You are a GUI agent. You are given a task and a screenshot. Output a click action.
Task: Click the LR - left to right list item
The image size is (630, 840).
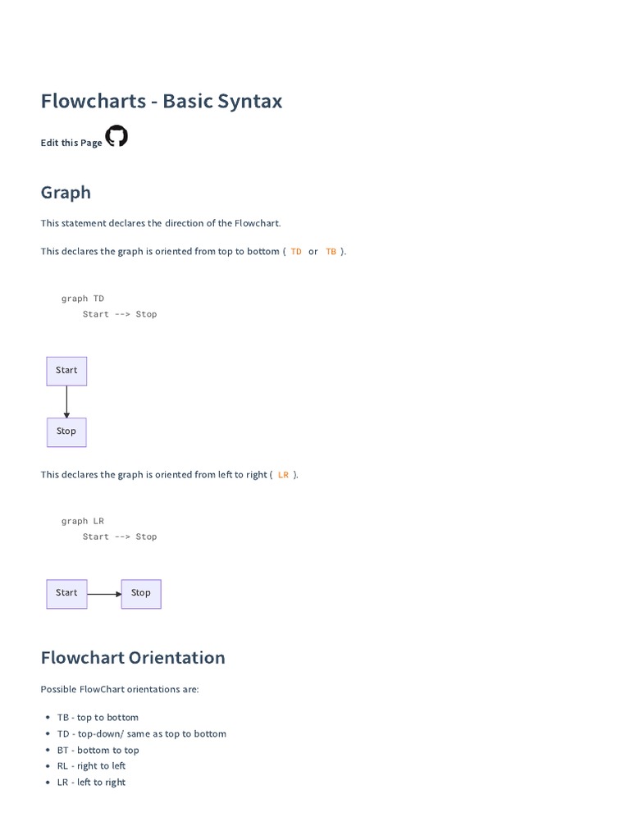(x=91, y=783)
